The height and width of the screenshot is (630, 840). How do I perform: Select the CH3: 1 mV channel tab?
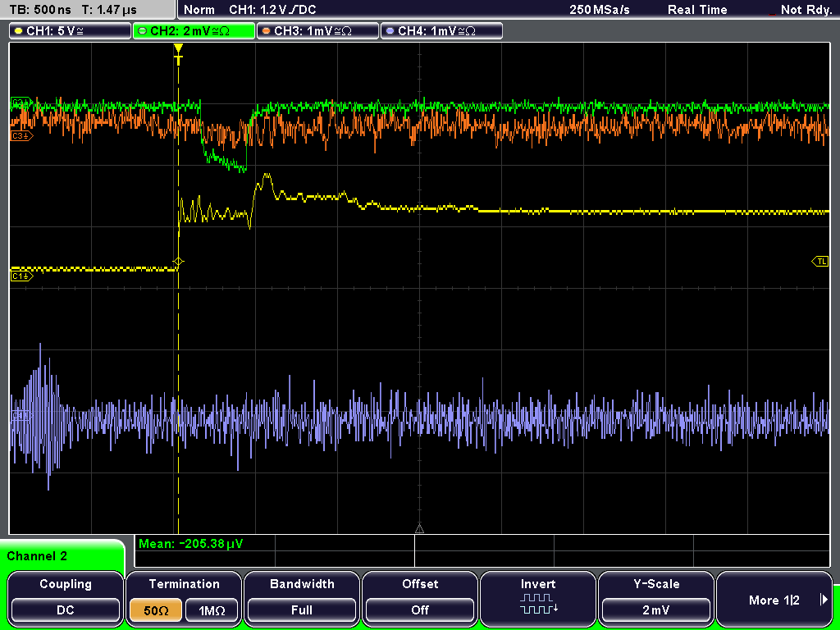tap(317, 31)
